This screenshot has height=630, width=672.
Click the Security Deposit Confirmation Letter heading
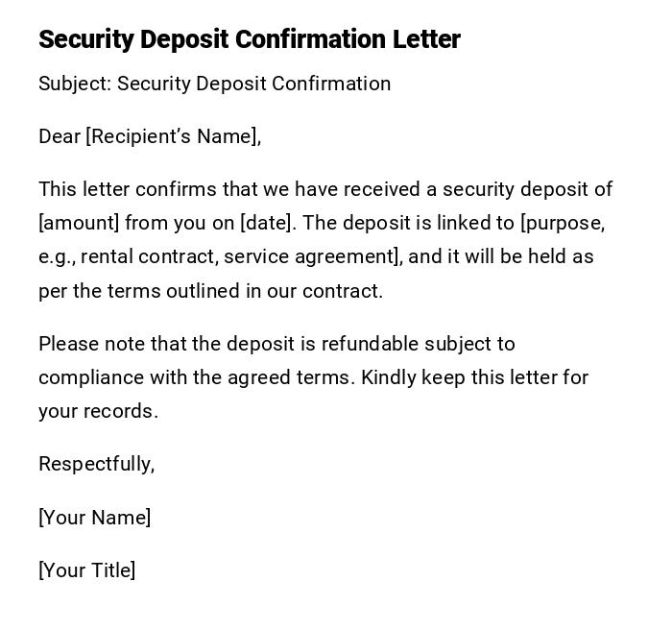[250, 39]
